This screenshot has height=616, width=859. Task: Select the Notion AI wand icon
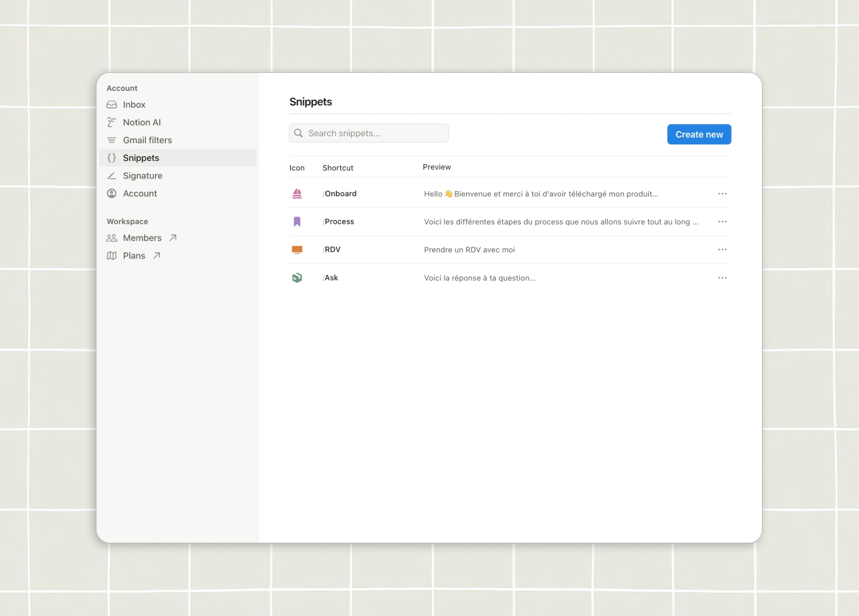pos(111,122)
